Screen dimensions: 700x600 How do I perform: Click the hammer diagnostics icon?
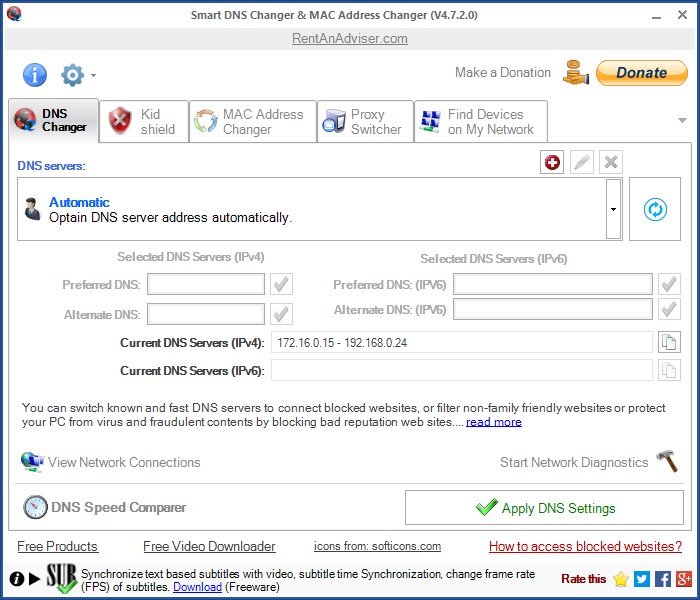pyautogui.click(x=667, y=461)
